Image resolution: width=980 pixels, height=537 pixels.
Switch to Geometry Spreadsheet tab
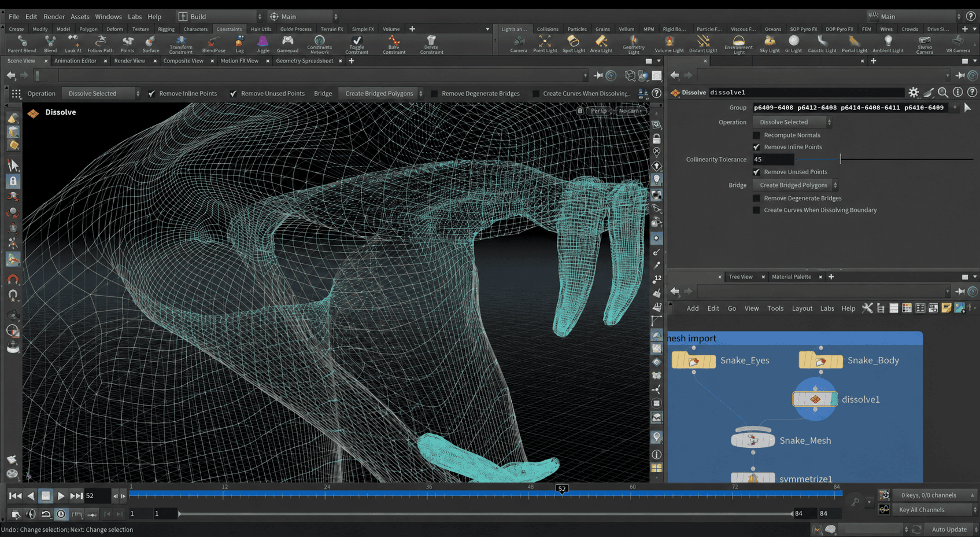(x=304, y=61)
